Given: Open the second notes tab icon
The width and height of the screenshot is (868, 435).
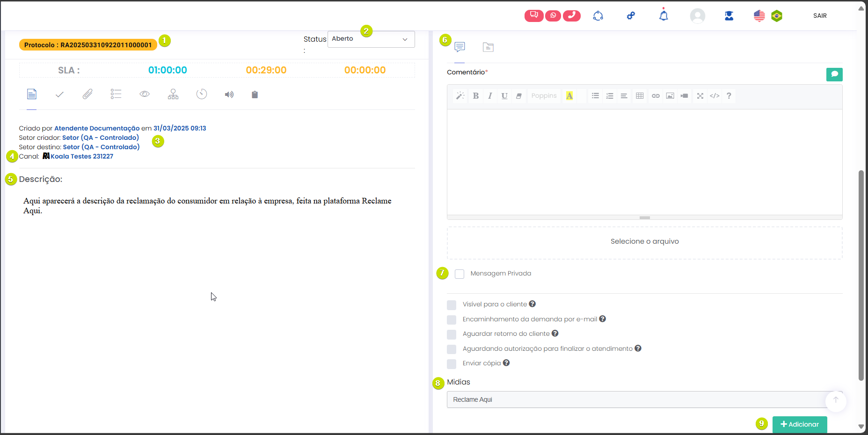Looking at the screenshot, I should click(488, 47).
